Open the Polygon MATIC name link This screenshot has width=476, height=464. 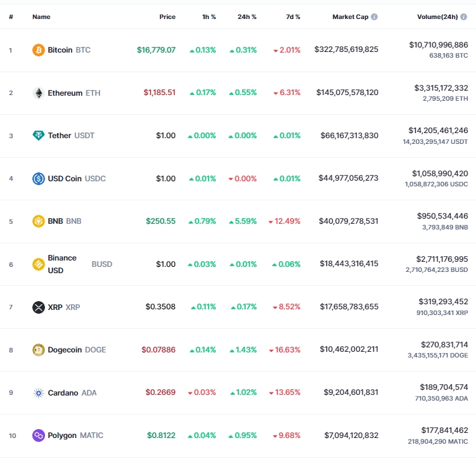(75, 435)
